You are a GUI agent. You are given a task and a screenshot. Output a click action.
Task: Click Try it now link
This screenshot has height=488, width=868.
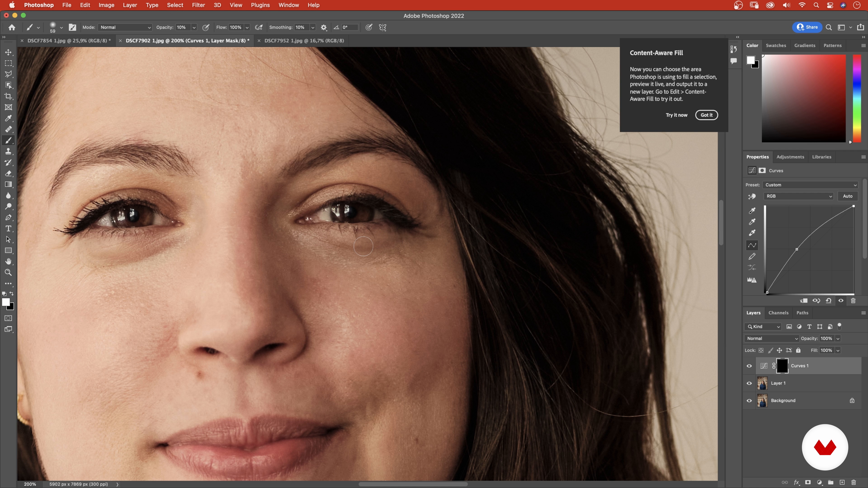[x=676, y=115]
